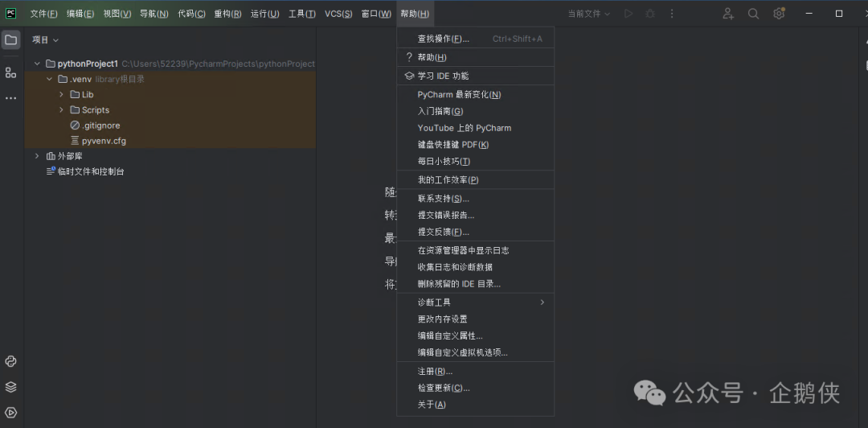
Task: Open the 代码(C) menu
Action: point(191,14)
